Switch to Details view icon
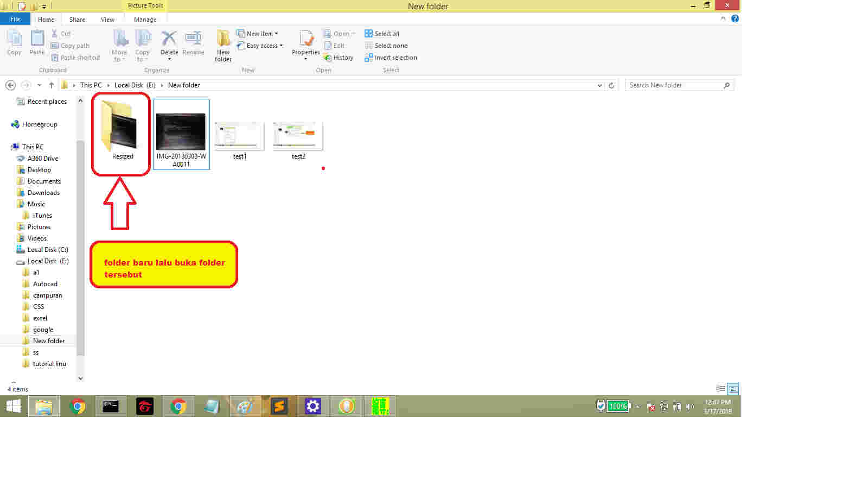 [720, 389]
